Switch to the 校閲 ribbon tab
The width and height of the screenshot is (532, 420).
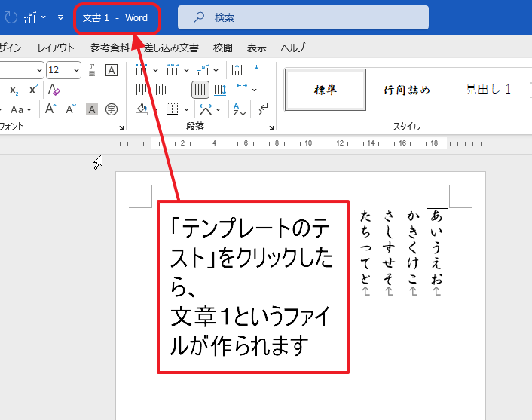pyautogui.click(x=222, y=48)
